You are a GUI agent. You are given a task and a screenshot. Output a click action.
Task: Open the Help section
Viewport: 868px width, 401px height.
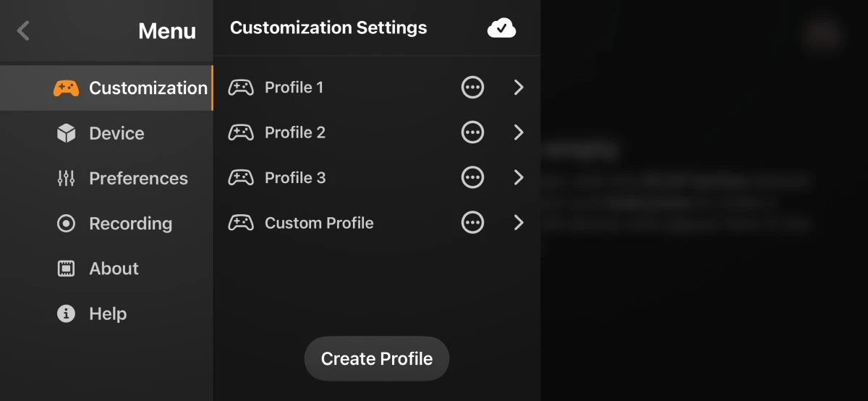[107, 313]
